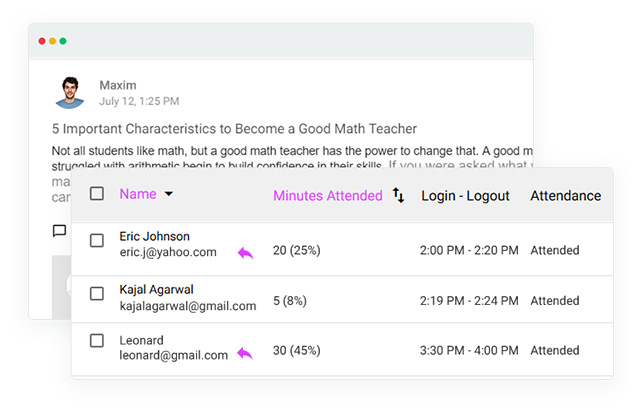This screenshot has height=410, width=640.
Task: Click the green window dot
Action: coord(63,41)
